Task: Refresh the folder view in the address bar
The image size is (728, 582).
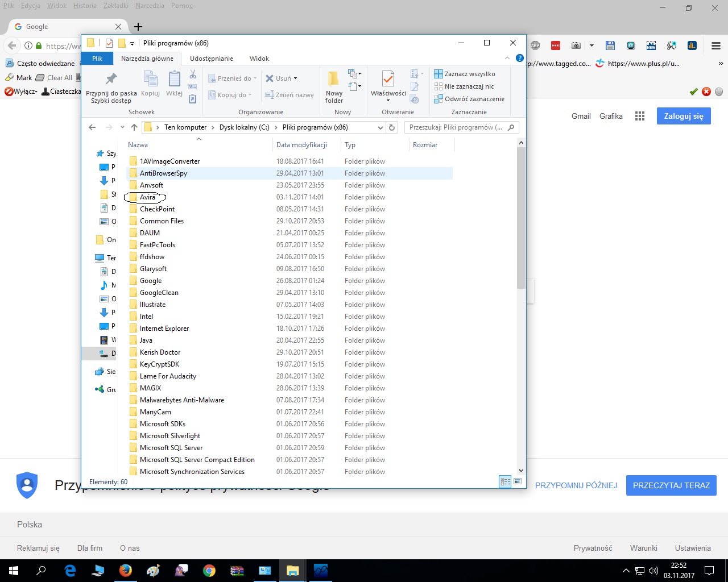Action: click(x=392, y=127)
